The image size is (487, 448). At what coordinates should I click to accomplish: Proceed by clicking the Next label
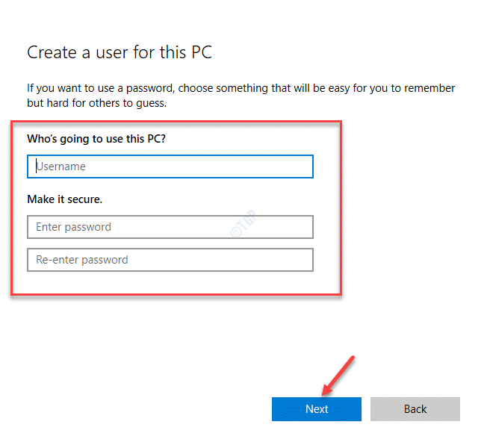[x=317, y=409]
